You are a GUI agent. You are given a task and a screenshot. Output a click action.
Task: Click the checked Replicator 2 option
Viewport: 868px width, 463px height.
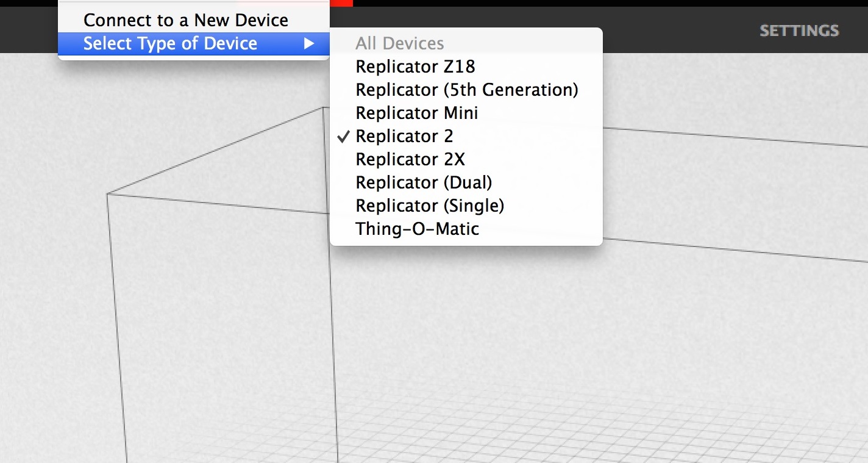[404, 136]
